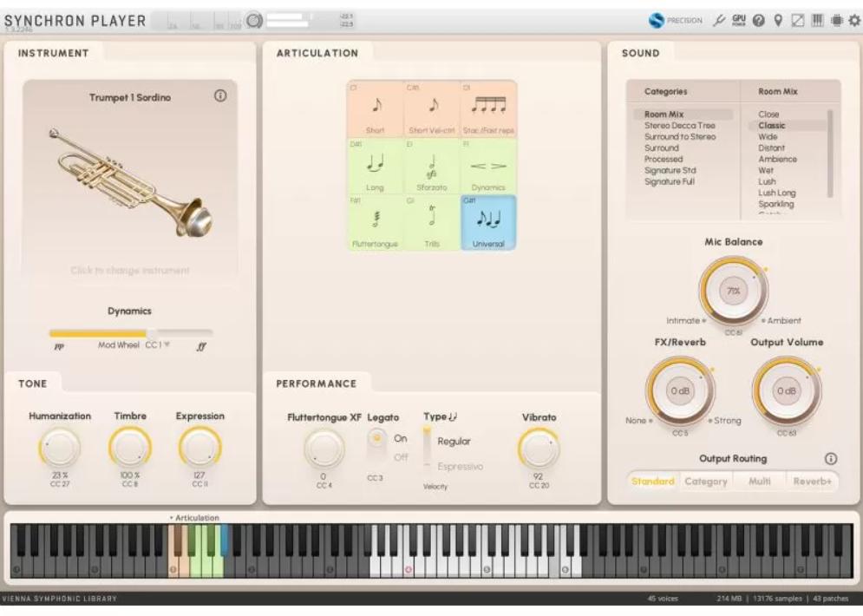Select the Stac./Fast reps articulation
Viewport: 863px width, 616px height.
[488, 109]
